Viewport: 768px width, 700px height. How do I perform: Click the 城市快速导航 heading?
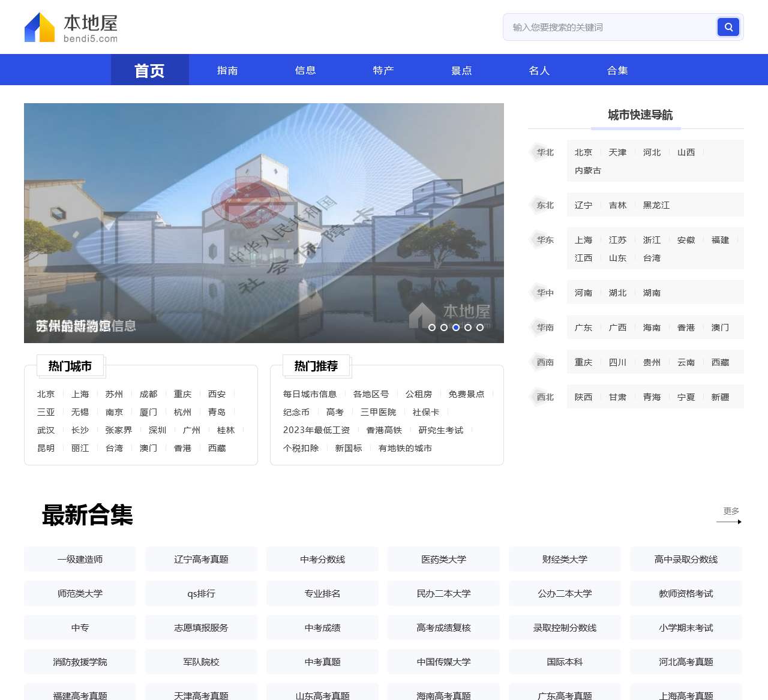640,115
